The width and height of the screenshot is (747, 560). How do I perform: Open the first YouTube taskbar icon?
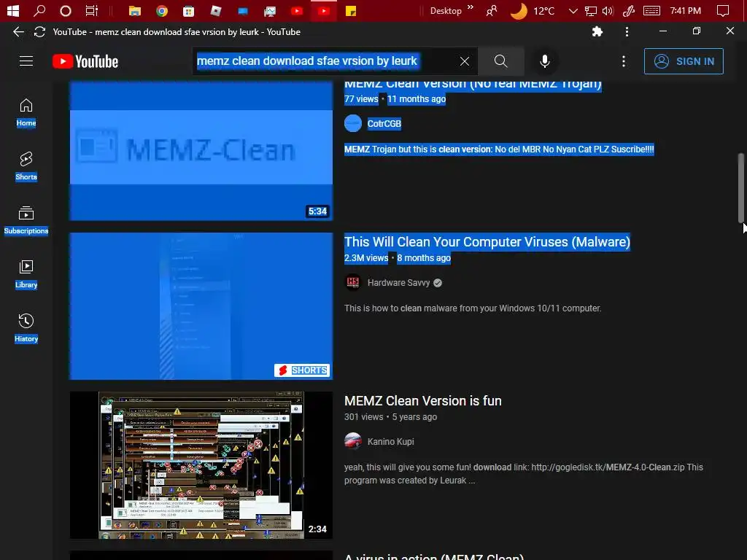coord(297,10)
